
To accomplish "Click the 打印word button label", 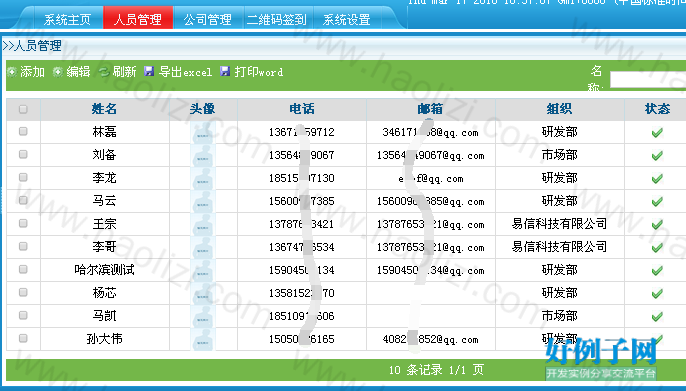I will click(x=259, y=72).
